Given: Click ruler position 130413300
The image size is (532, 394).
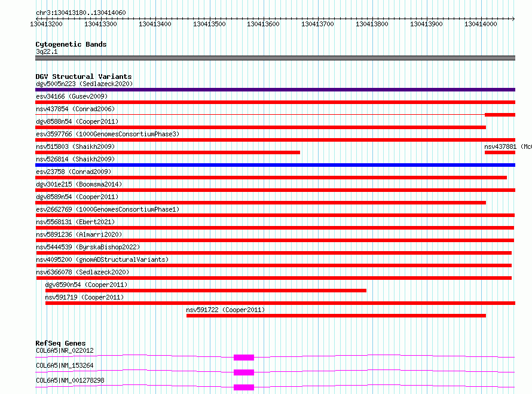Looking at the screenshot, I should pyautogui.click(x=101, y=24).
